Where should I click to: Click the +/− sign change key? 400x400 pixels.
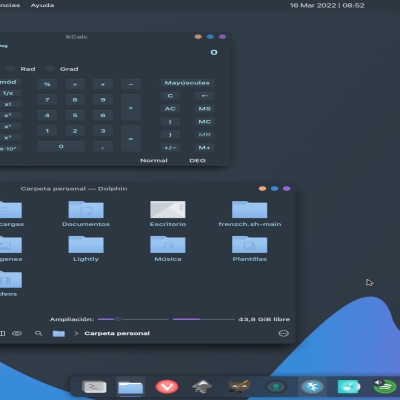(170, 147)
